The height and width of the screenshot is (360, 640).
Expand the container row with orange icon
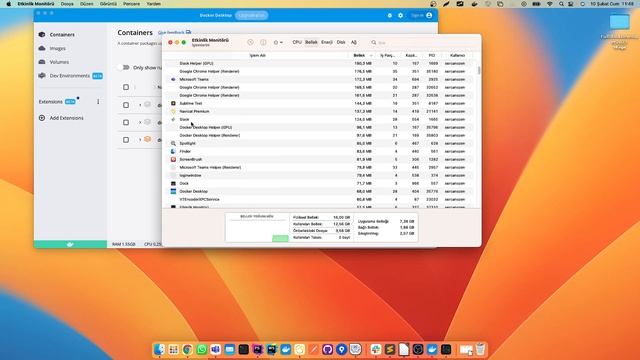(x=140, y=140)
